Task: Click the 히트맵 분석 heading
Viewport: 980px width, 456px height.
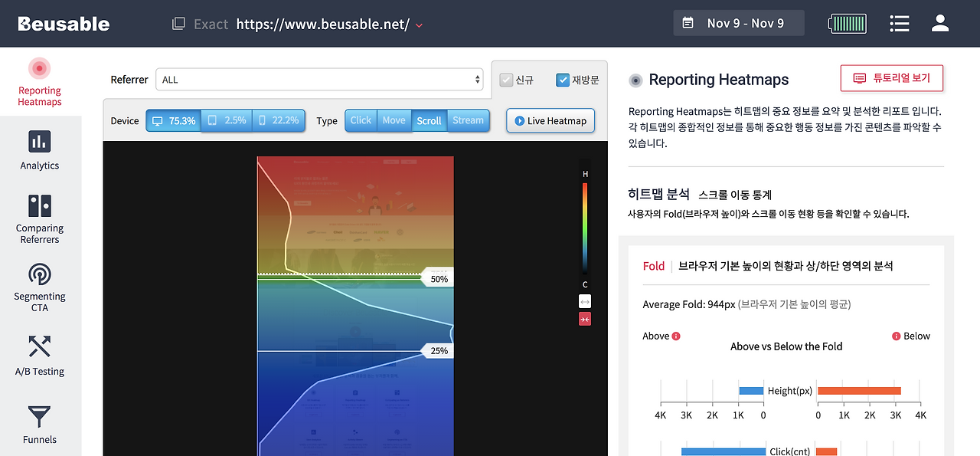Action: tap(658, 194)
